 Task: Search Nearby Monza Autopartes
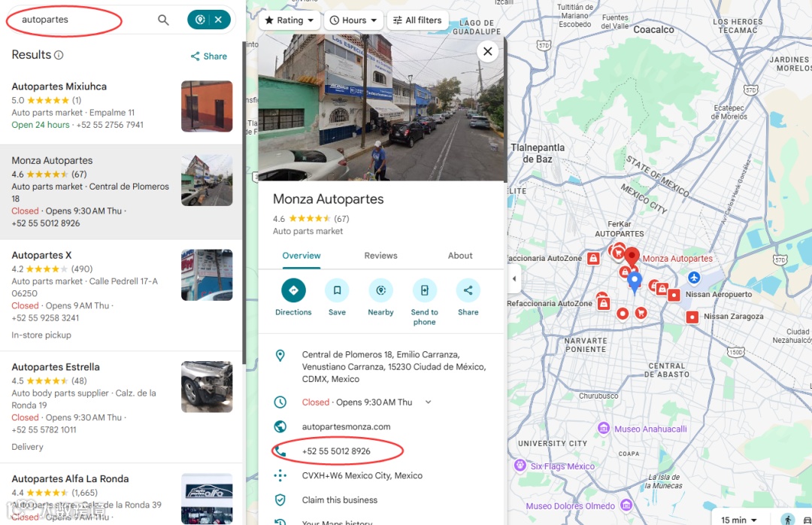[380, 297]
